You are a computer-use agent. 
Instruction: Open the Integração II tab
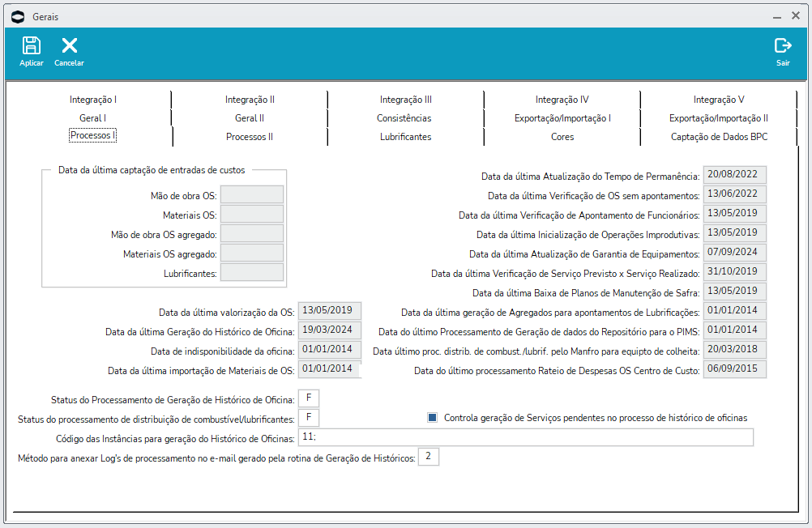point(250,100)
